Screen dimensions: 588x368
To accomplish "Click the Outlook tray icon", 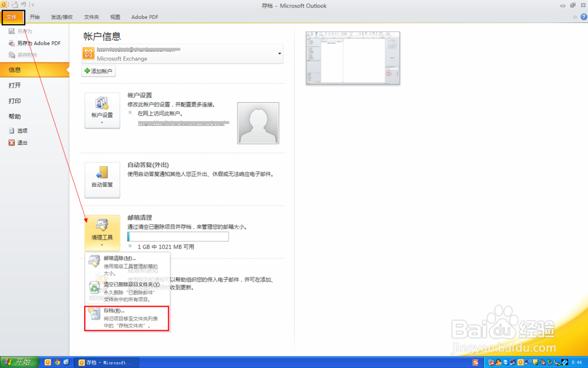I will coord(520,362).
